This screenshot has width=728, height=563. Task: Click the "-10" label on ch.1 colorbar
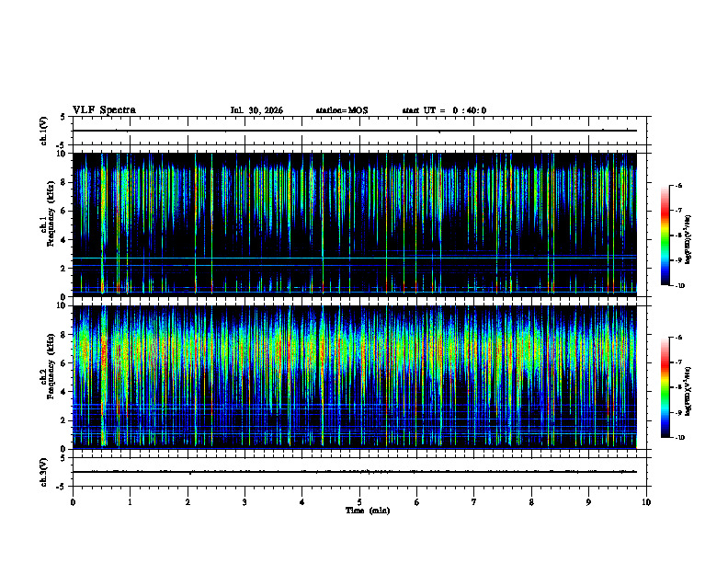(679, 286)
